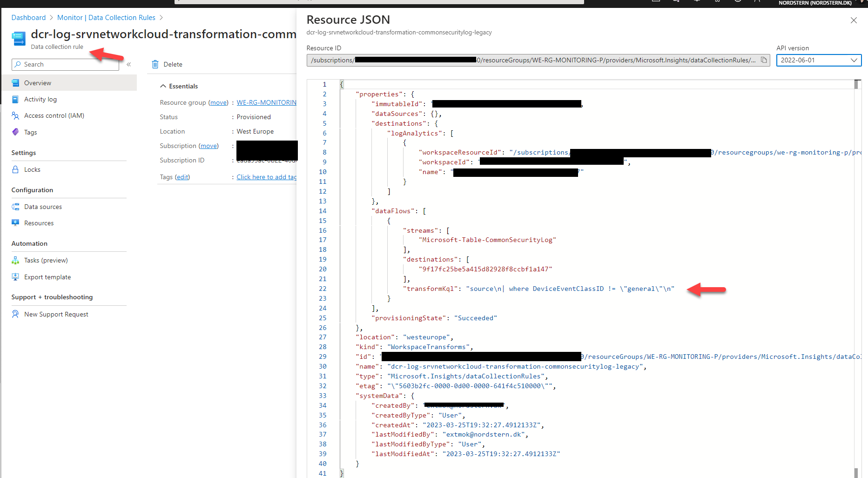The image size is (868, 478).
Task: Go to Dashboard breadcrumb
Action: 28,18
